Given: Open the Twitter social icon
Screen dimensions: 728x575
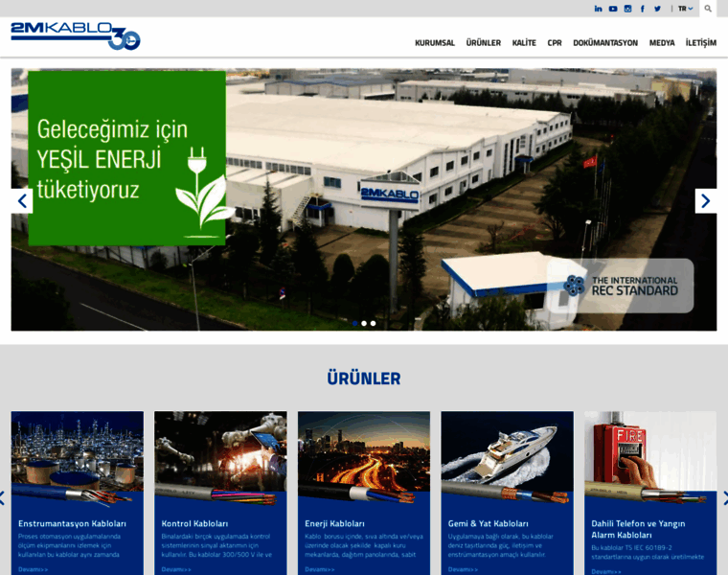Looking at the screenshot, I should pos(657,9).
